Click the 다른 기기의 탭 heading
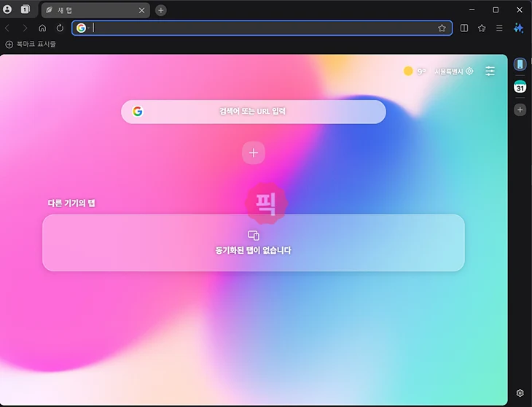532x407 pixels. click(x=71, y=204)
